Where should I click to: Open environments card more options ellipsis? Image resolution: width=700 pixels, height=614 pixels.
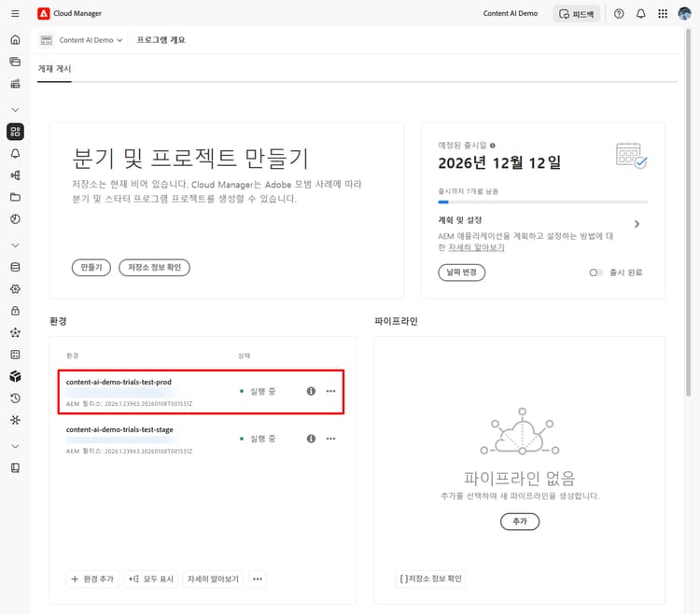[x=258, y=579]
